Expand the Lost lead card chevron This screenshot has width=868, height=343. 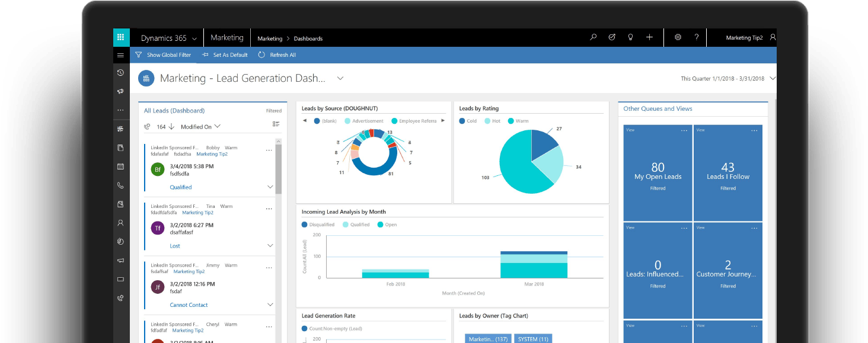(270, 245)
